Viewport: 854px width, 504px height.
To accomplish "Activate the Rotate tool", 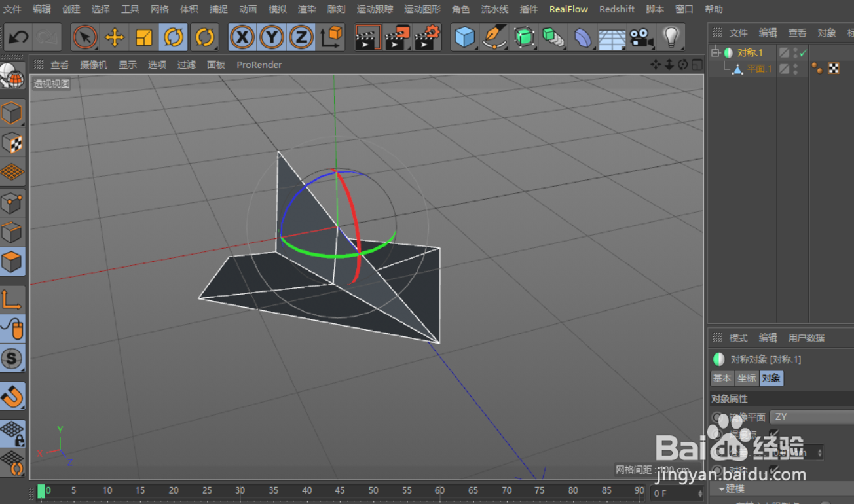I will [x=174, y=37].
